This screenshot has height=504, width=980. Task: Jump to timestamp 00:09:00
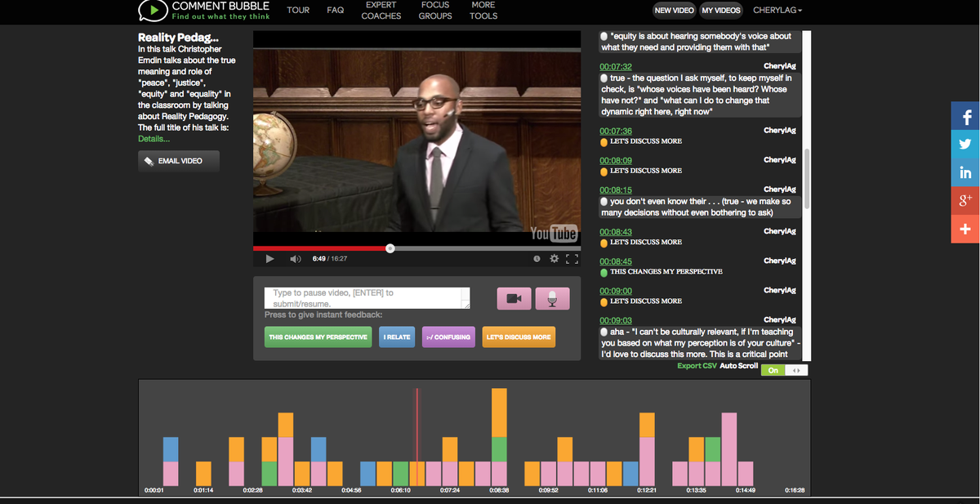pyautogui.click(x=616, y=291)
